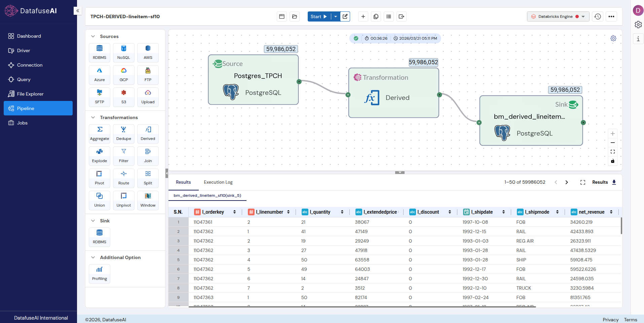
Task: Open the Dashboard menu item
Action: pyautogui.click(x=38, y=36)
